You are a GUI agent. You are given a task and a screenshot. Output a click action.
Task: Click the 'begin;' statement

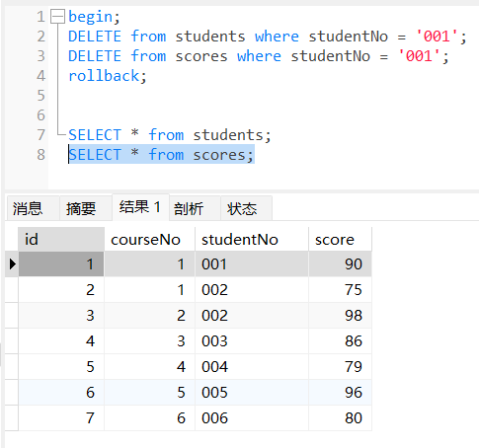pos(94,17)
